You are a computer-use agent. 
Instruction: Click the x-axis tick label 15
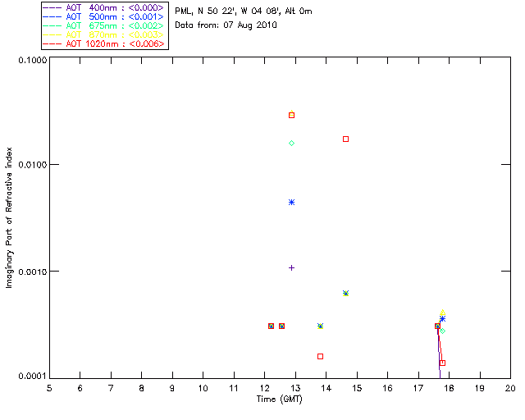tap(357, 388)
